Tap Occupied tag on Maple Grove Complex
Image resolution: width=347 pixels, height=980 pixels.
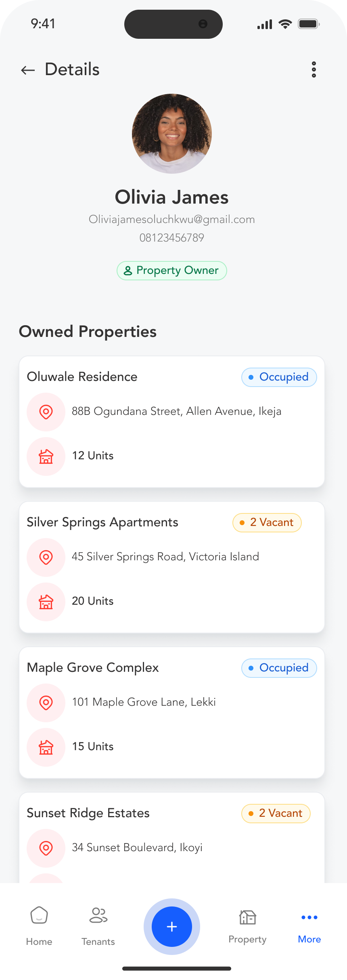(x=279, y=668)
